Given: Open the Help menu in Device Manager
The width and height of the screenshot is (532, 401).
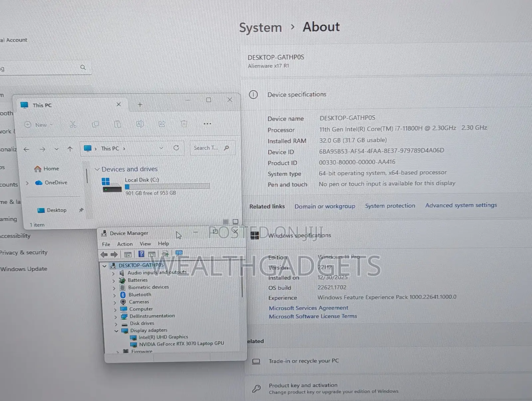Looking at the screenshot, I should [x=163, y=243].
